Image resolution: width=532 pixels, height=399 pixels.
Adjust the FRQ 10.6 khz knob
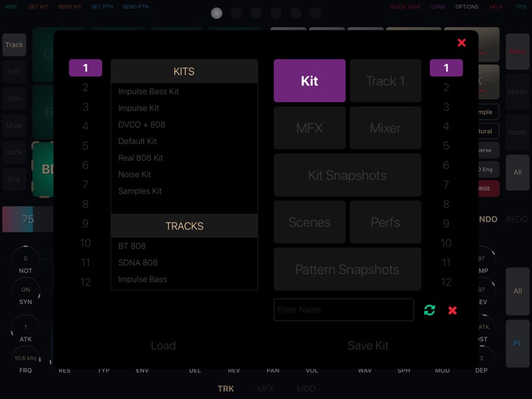point(26,358)
